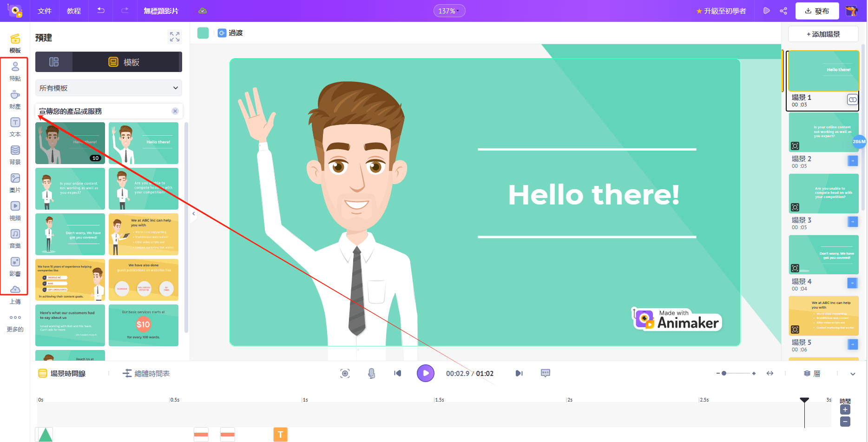Collapse the timeline with the bottom-right chevron
Image resolution: width=868 pixels, height=442 pixels.
(853, 373)
